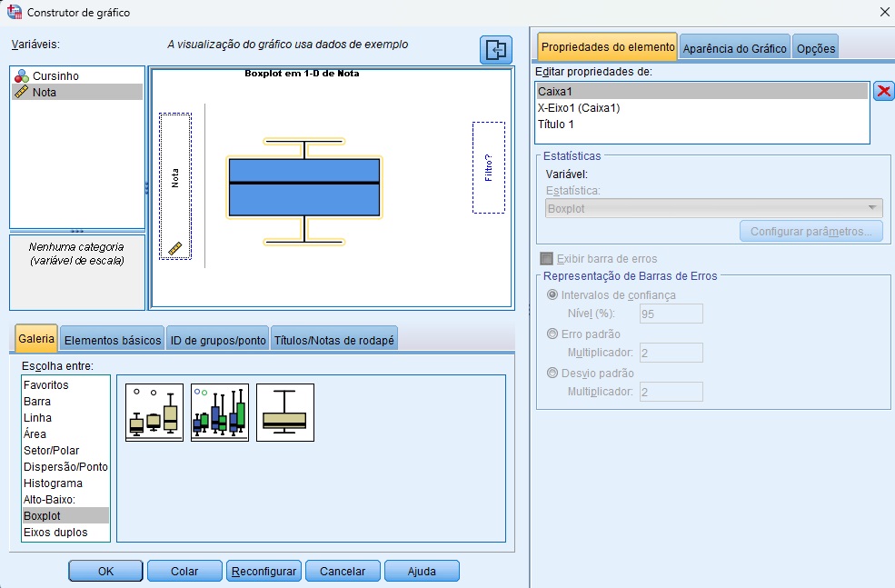The height and width of the screenshot is (588, 895).
Task: Close the Construtor de gráfico window
Action: (883, 12)
